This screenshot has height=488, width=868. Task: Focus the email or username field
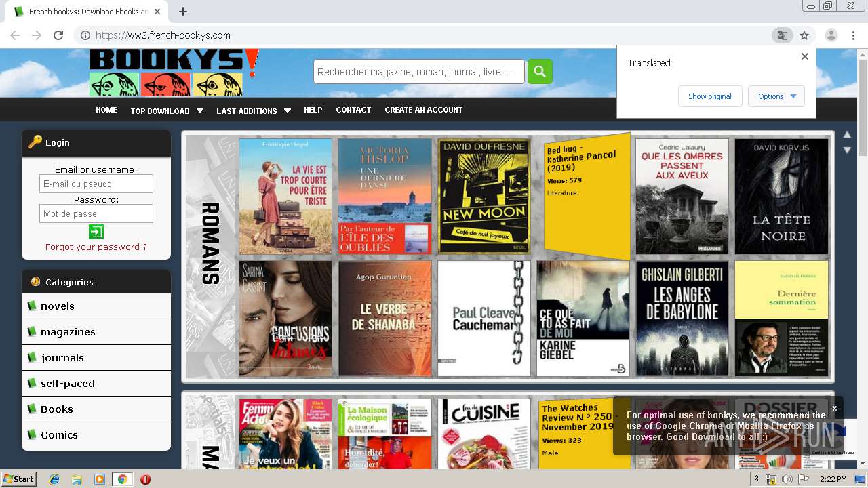click(x=96, y=184)
